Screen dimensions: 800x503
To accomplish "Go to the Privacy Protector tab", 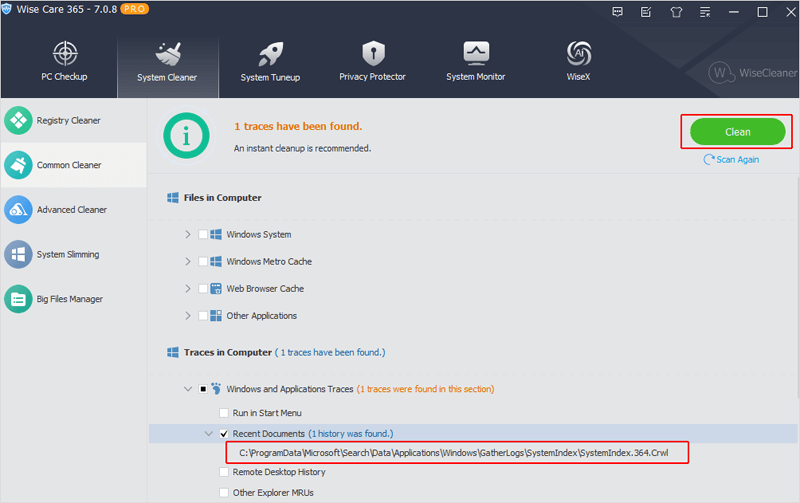I will [372, 62].
